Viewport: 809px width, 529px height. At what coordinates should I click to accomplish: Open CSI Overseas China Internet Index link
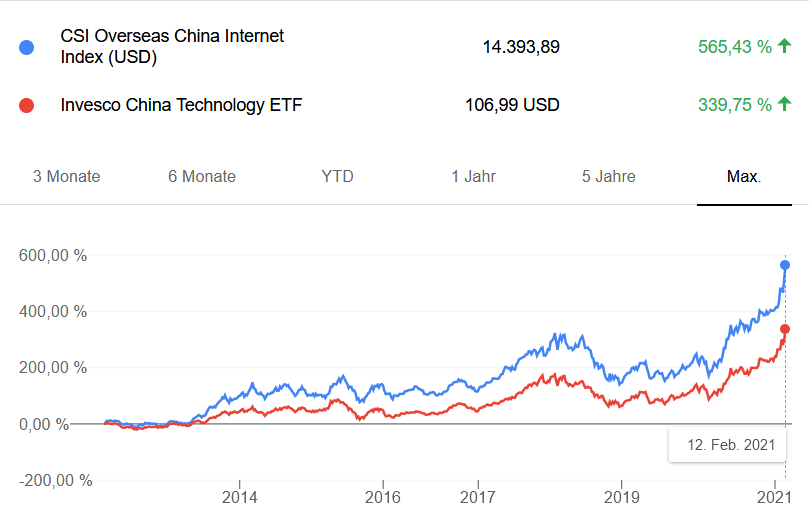click(172, 46)
